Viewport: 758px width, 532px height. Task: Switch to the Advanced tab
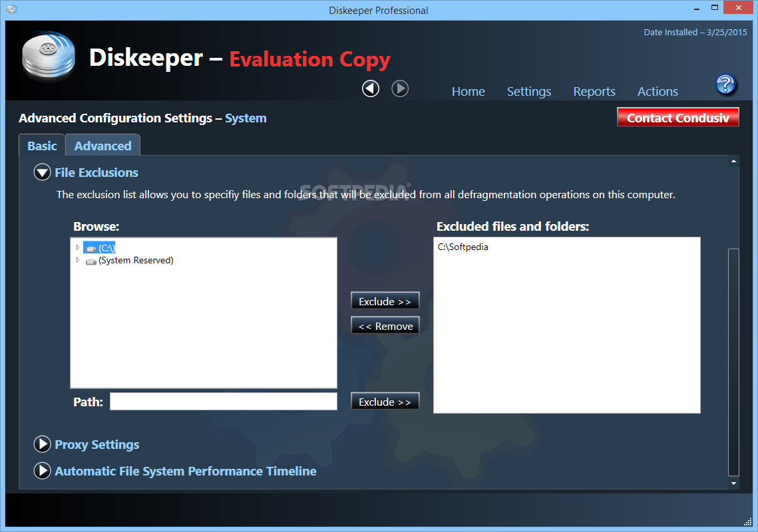pos(102,146)
